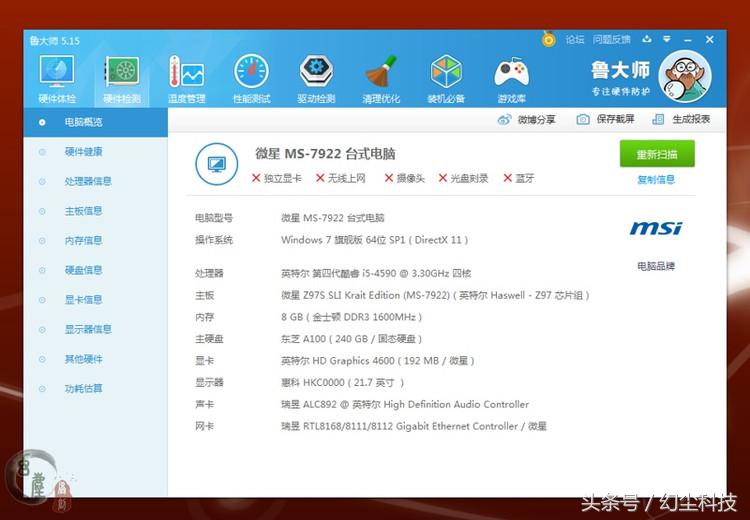Click the Weibo icon beside 微博分享

coord(504,120)
